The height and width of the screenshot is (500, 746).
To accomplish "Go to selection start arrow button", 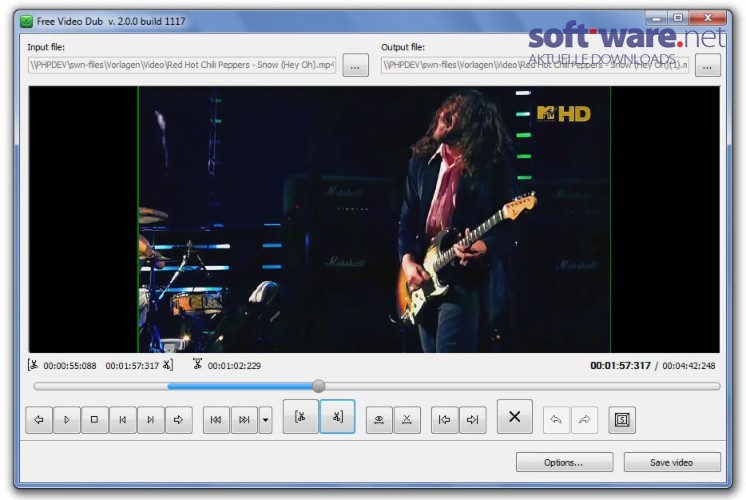I will [444, 420].
